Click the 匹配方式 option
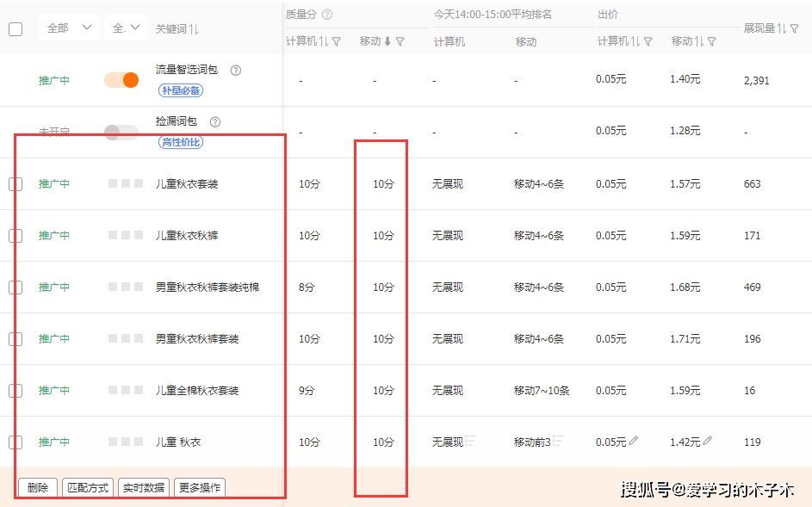The image size is (812, 507). coord(88,487)
